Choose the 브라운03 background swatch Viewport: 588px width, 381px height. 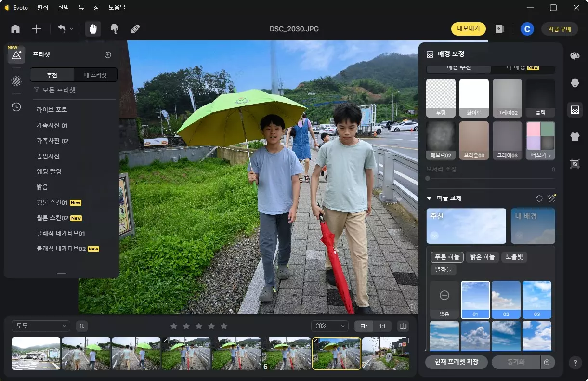click(474, 141)
